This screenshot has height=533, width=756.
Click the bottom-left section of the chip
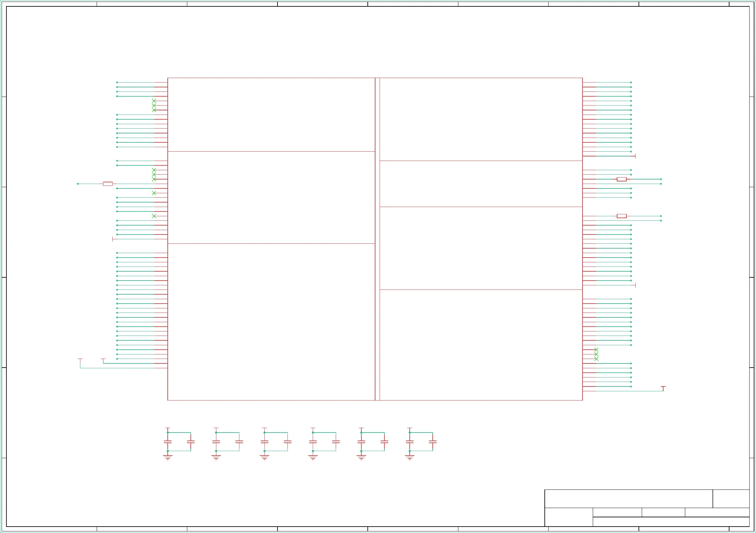(271, 322)
